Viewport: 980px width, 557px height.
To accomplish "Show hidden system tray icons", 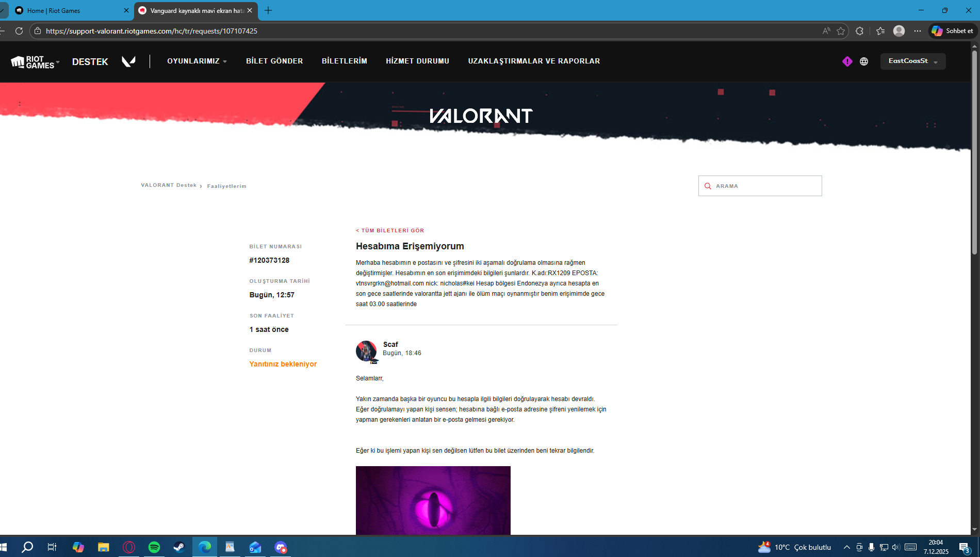I will click(846, 547).
